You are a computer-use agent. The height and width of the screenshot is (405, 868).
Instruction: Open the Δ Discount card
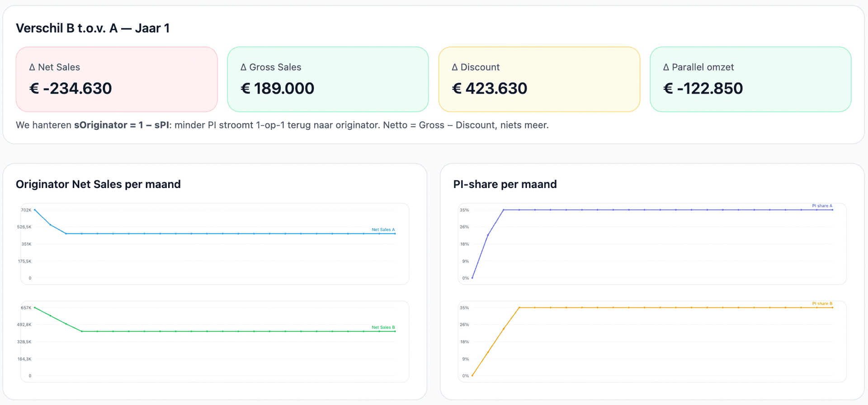click(539, 79)
